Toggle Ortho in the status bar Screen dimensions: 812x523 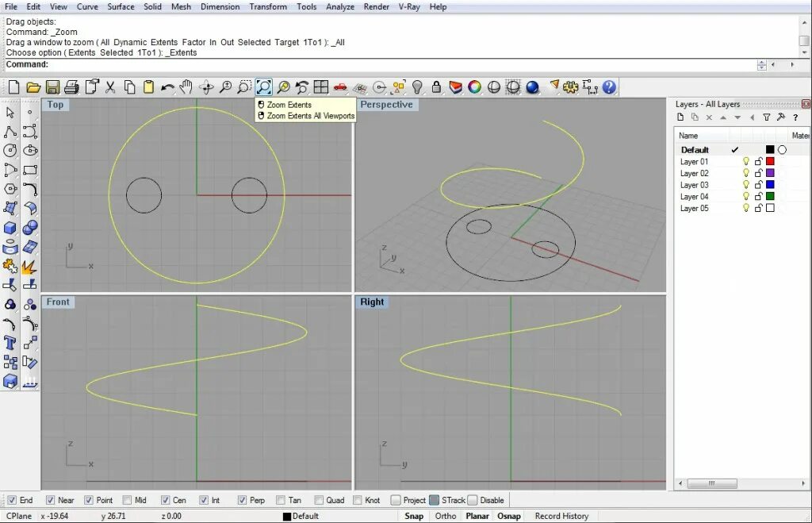click(446, 516)
